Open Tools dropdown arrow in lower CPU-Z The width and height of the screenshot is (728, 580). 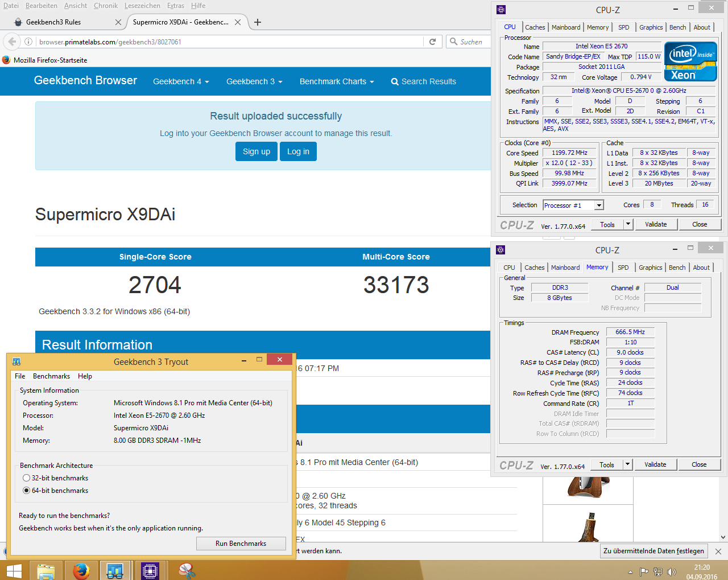pyautogui.click(x=628, y=464)
